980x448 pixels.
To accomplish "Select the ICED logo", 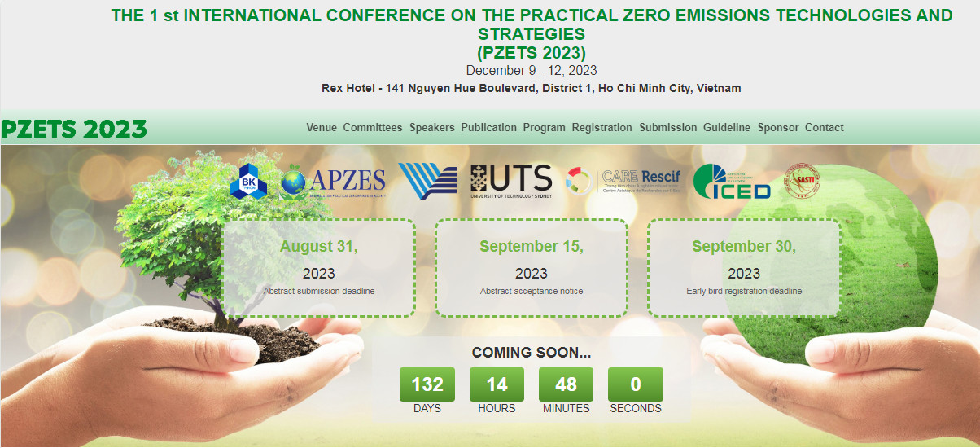I will click(x=732, y=182).
